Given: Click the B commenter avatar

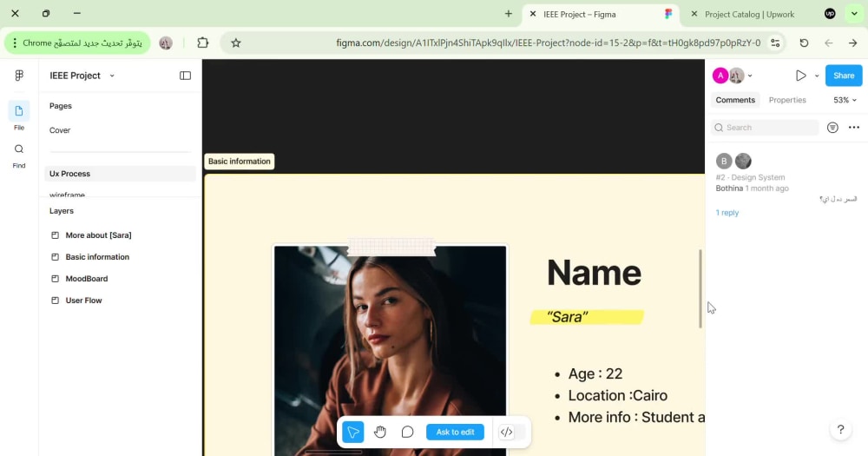Looking at the screenshot, I should click(x=724, y=162).
